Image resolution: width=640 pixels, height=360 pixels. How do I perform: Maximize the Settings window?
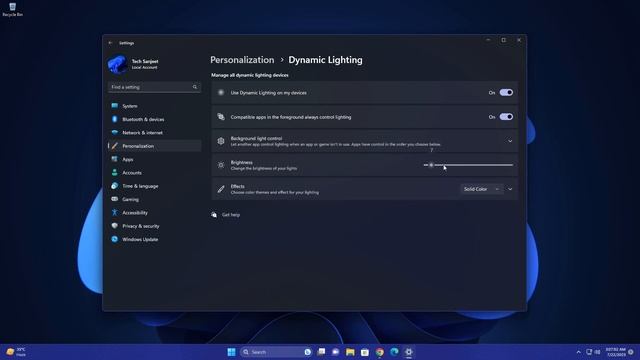click(x=504, y=40)
